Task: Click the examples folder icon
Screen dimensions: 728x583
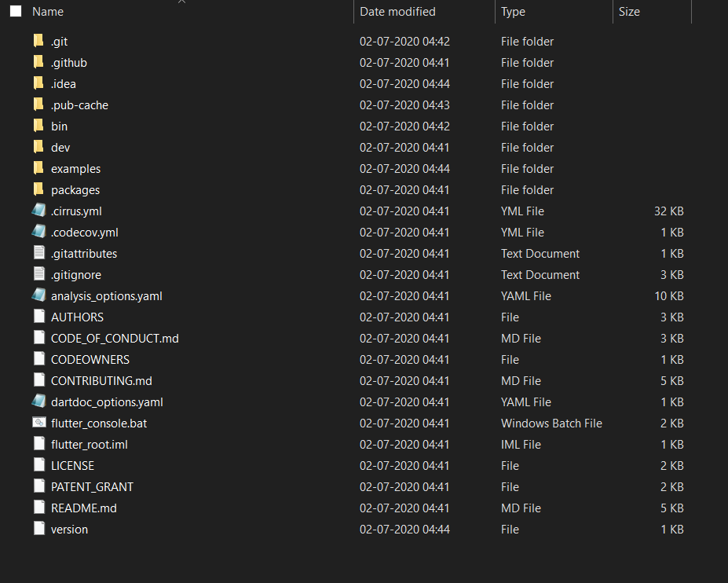Action: tap(39, 168)
